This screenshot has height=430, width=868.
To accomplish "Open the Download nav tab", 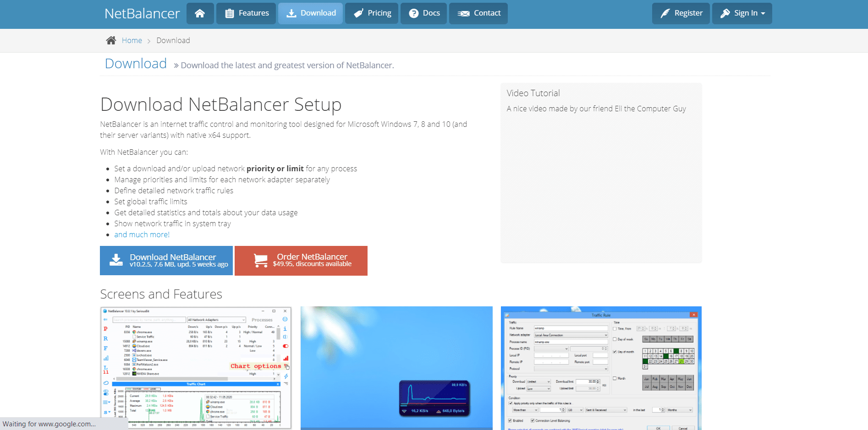I will coord(310,13).
